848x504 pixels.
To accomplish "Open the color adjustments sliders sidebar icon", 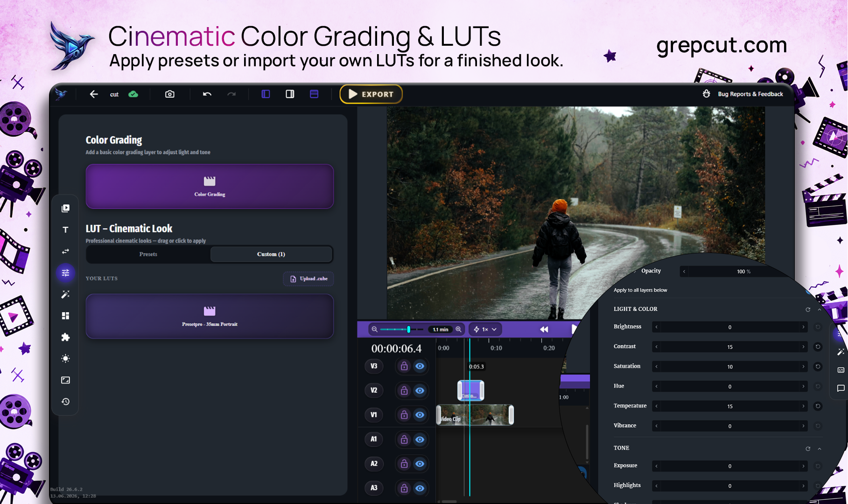I will pos(65,273).
